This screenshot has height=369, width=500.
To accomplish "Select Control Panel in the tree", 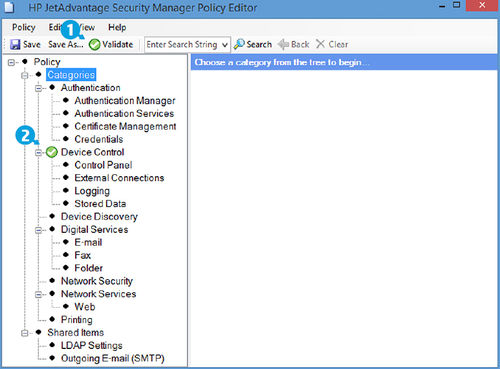I will click(103, 165).
